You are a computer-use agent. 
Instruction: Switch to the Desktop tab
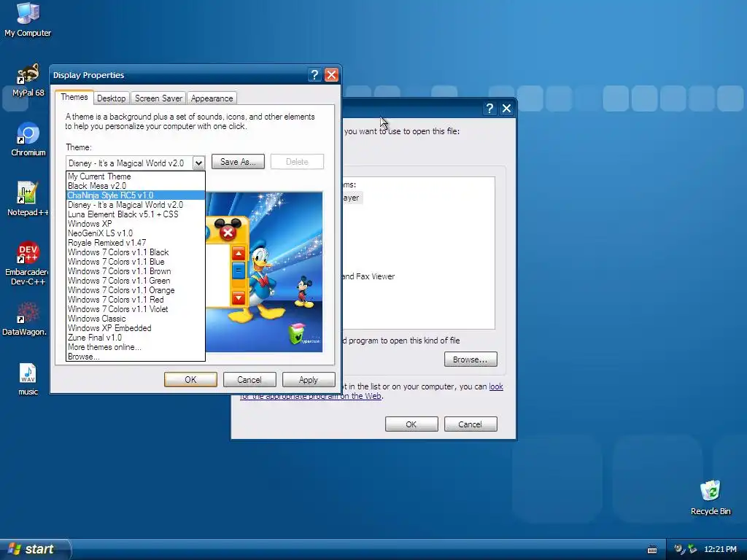tap(111, 98)
